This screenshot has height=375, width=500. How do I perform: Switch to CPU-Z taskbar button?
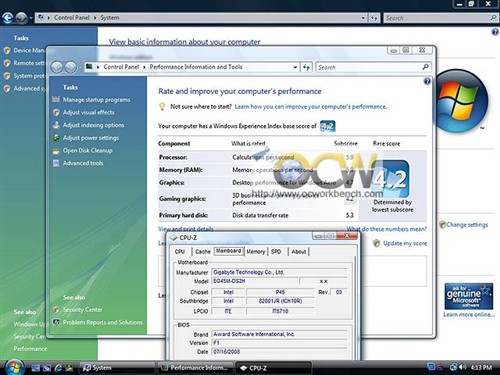274,368
